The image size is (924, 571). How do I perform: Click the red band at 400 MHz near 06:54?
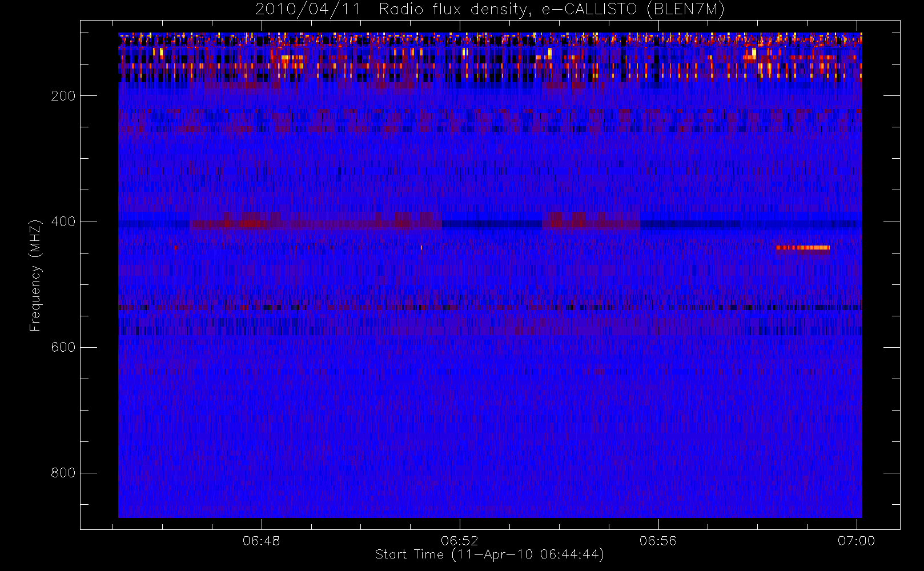click(591, 222)
